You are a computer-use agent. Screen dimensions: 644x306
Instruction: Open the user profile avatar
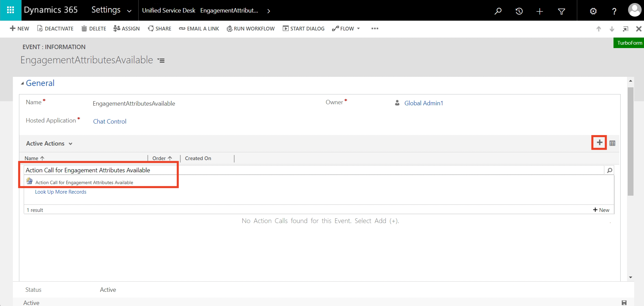coord(635,10)
